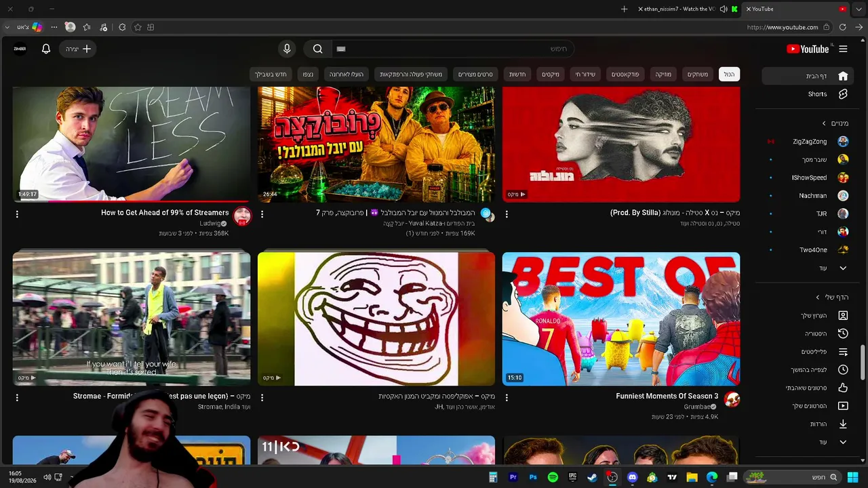This screenshot has width=868, height=488.
Task: Select the Recently uploaded filter chip
Action: click(x=347, y=74)
